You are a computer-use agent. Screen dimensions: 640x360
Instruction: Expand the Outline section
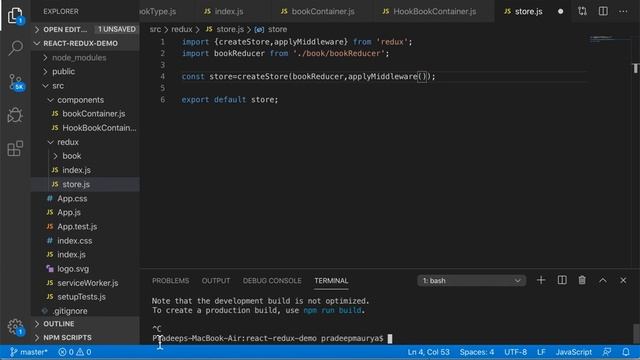(x=85, y=324)
